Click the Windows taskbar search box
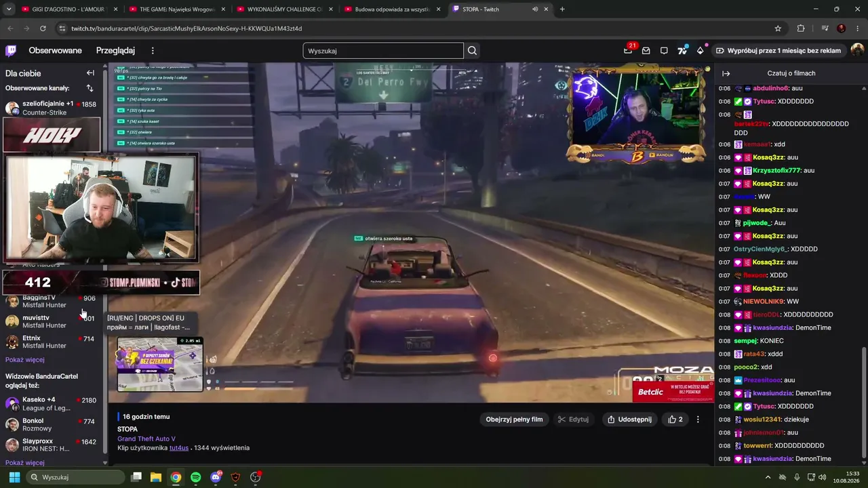Viewport: 868px width, 488px height. pyautogui.click(x=77, y=477)
